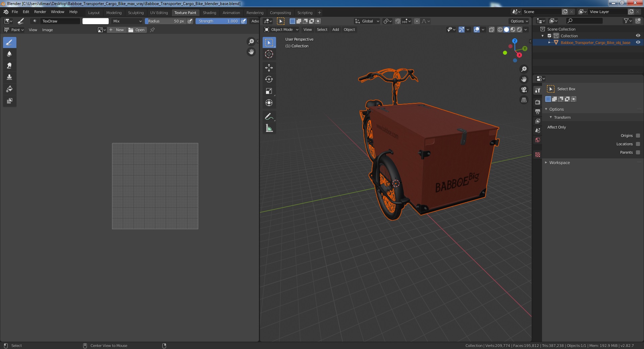
Task: Open the File menu
Action: coord(15,12)
